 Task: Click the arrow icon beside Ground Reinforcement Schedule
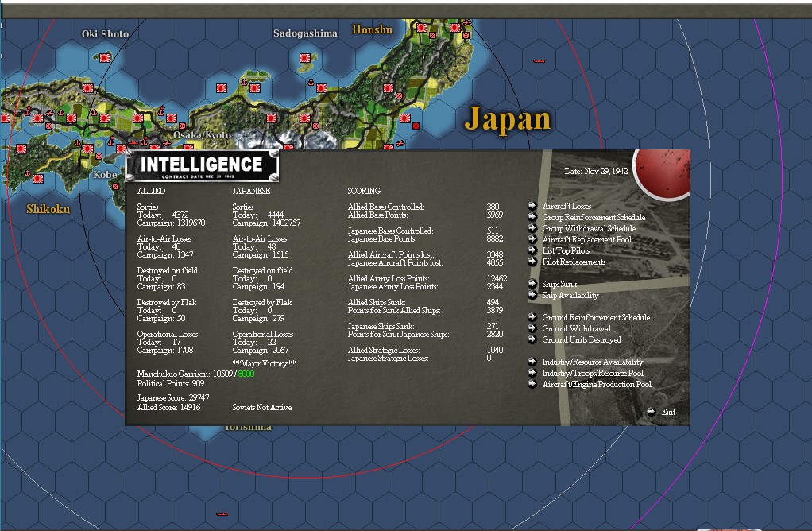click(532, 317)
